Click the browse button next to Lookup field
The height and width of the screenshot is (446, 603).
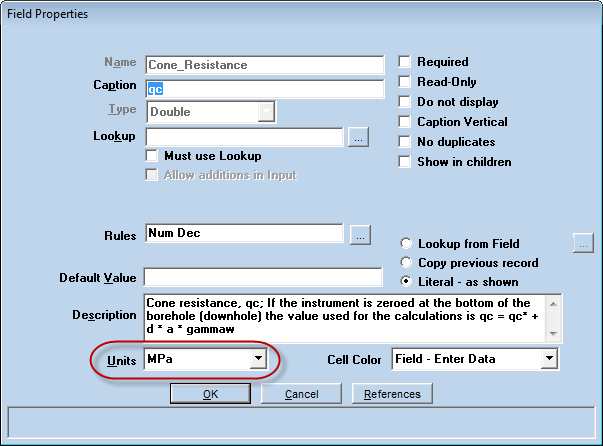(359, 137)
